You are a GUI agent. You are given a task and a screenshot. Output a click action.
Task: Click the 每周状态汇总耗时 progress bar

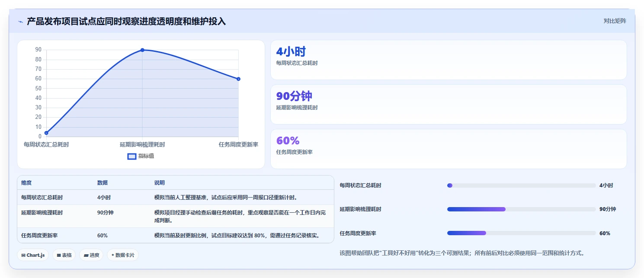[x=521, y=185]
